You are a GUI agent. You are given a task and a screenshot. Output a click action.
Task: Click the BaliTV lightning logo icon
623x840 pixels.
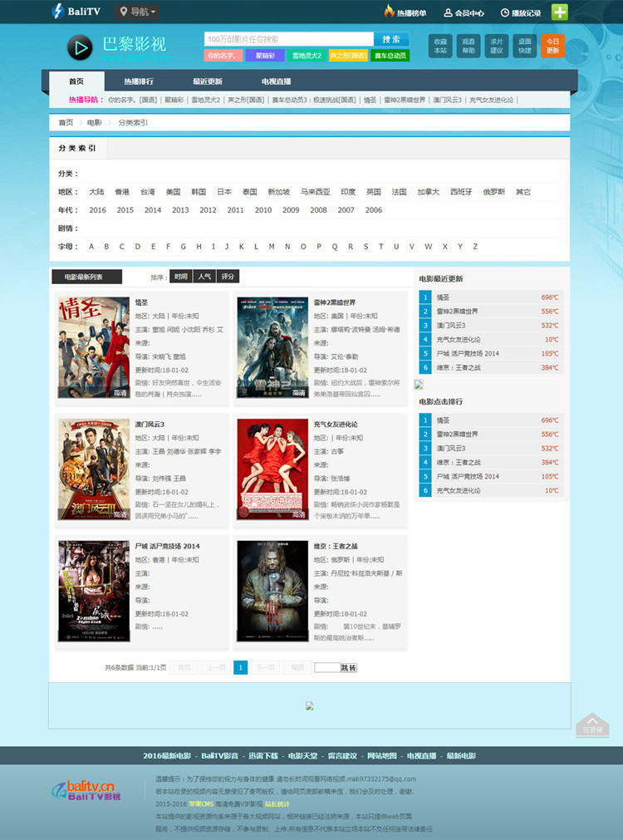(x=58, y=12)
